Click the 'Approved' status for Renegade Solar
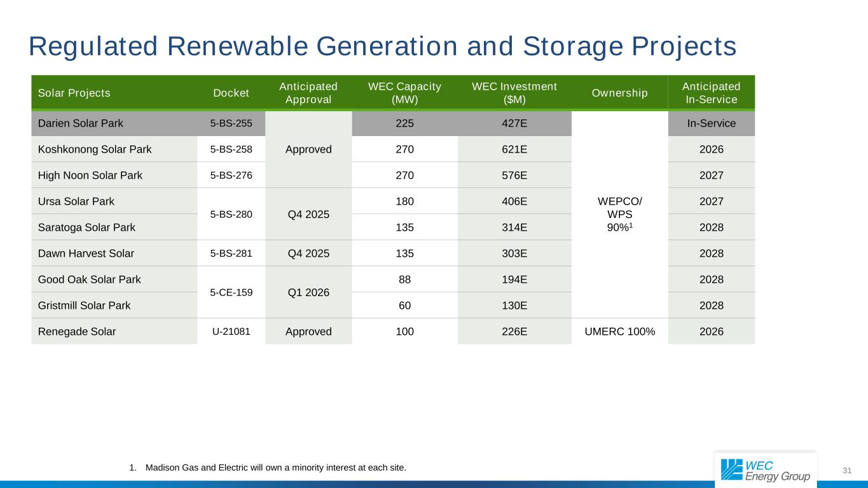 [308, 332]
